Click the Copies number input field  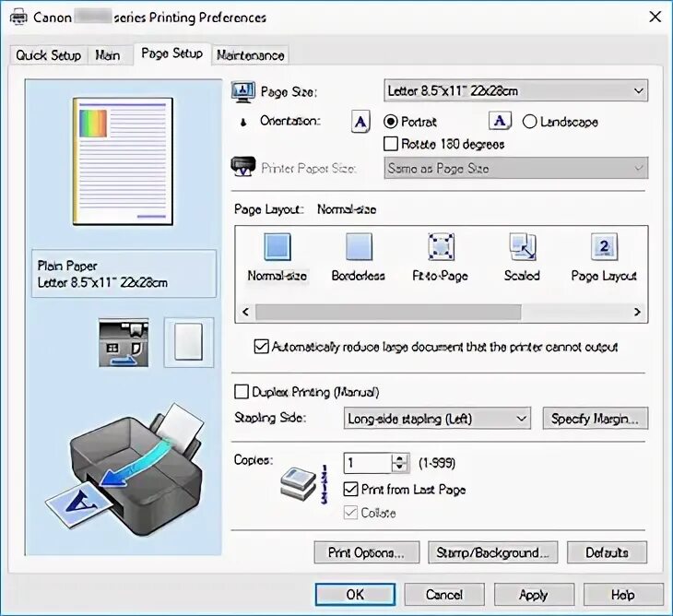pos(368,463)
